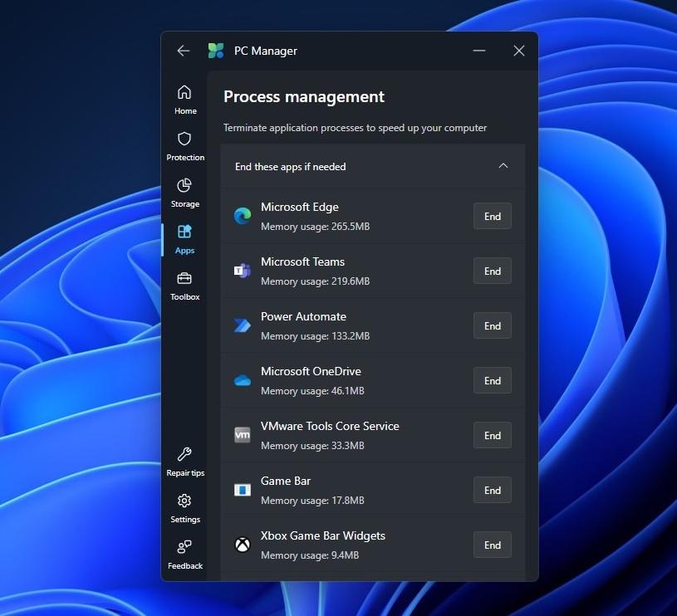This screenshot has height=616, width=677.
Task: Select 'Xbox Game Bar Widgets' text
Action: (x=323, y=535)
